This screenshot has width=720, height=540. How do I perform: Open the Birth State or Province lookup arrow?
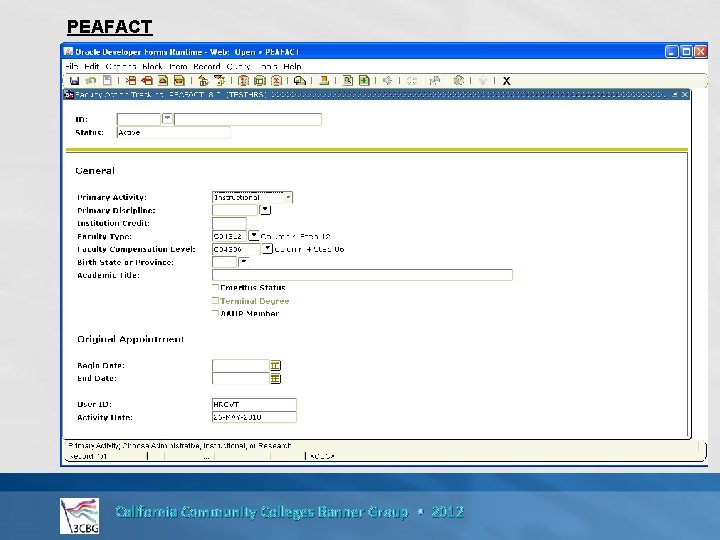point(244,262)
